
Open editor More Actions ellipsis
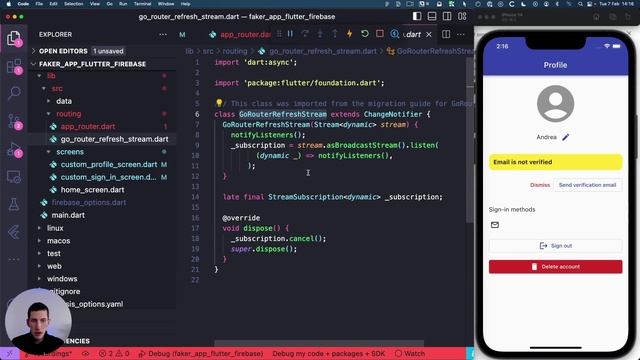tap(461, 34)
